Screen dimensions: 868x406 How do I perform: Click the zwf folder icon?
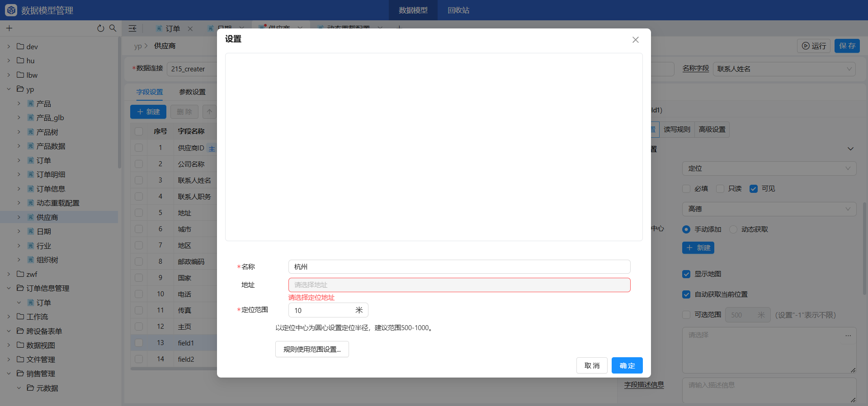click(20, 274)
